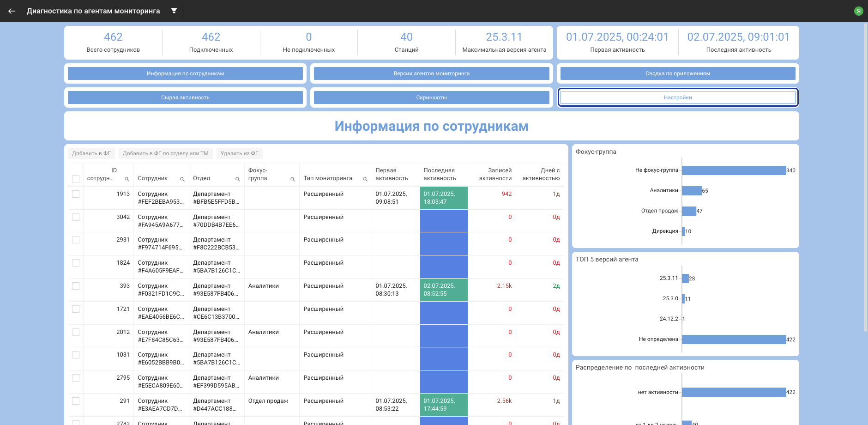Screen dimensions: 868x425
Task: Click the back arrow icon
Action: click(12, 11)
